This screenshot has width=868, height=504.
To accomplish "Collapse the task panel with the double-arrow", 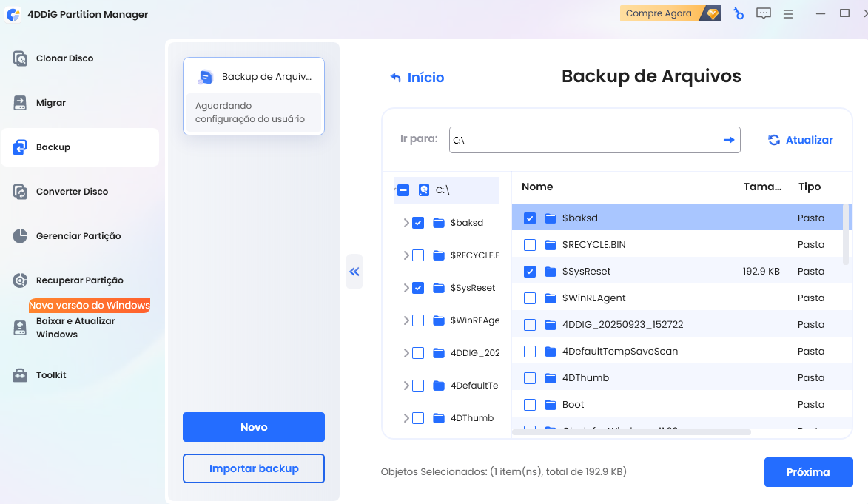I will pos(354,272).
